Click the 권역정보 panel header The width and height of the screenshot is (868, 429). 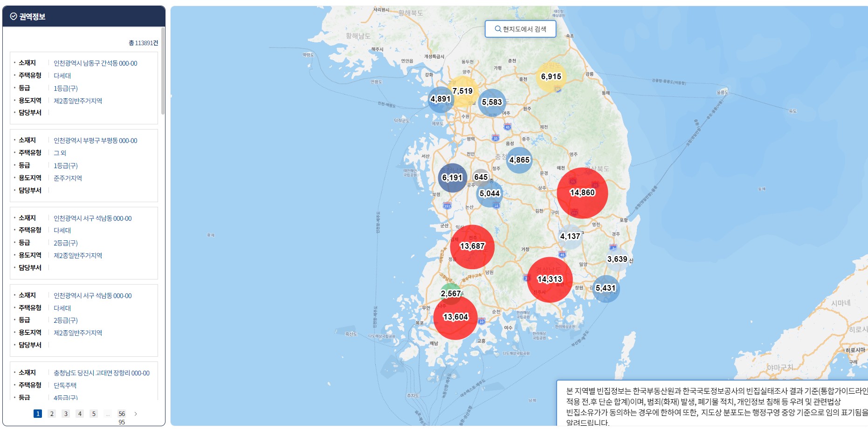pos(84,16)
